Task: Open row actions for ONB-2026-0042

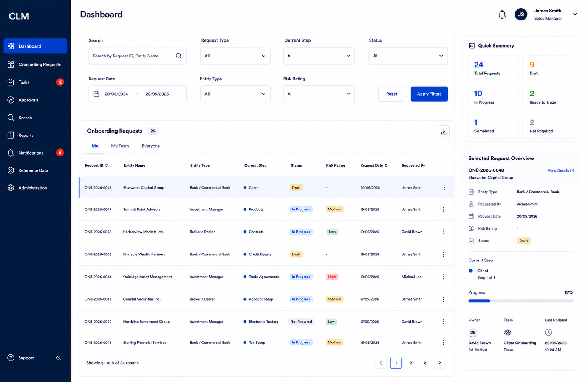Action: 444,322
